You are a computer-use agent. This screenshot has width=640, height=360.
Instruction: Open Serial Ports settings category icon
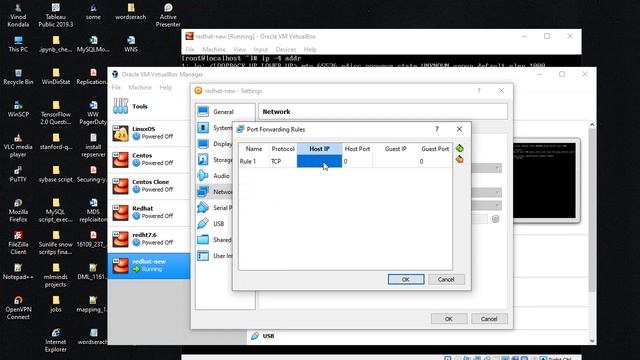coord(203,208)
